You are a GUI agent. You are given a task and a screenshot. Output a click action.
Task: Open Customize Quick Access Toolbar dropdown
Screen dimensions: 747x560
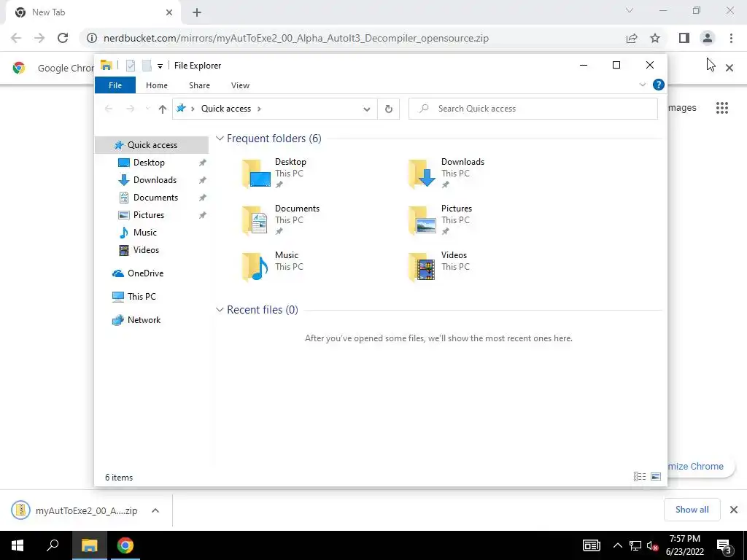pyautogui.click(x=160, y=66)
